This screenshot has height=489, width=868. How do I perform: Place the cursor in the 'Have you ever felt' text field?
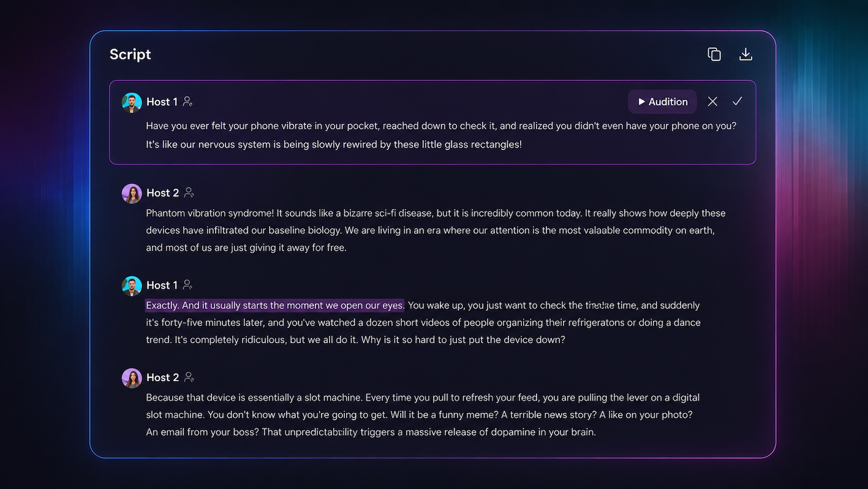pos(441,135)
